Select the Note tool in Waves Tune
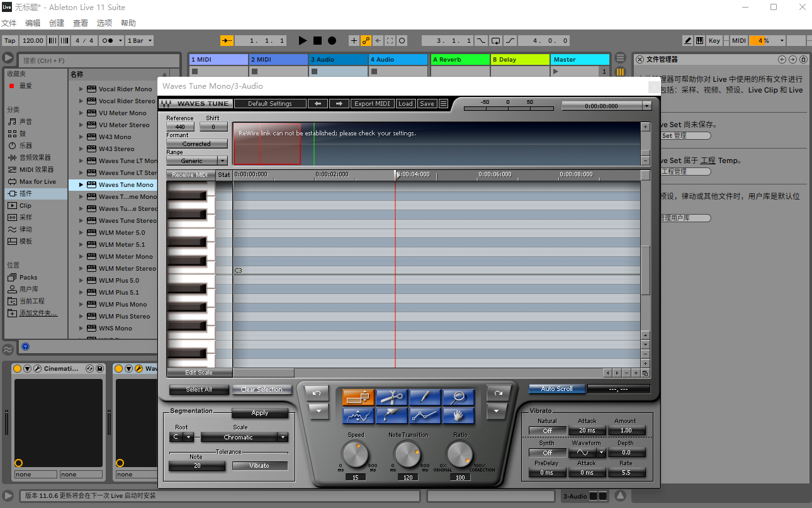812x508 pixels. click(x=358, y=397)
